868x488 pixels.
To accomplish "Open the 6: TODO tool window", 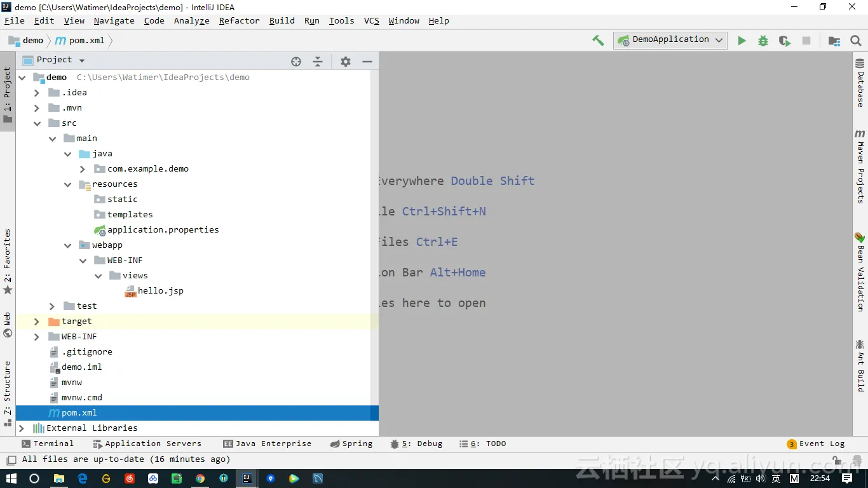I will click(x=482, y=444).
